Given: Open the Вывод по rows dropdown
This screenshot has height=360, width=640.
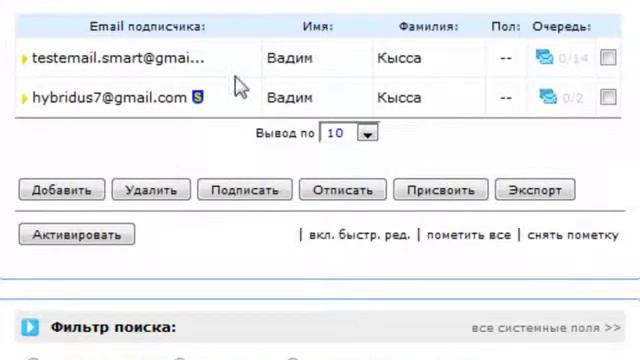Looking at the screenshot, I should 349,132.
